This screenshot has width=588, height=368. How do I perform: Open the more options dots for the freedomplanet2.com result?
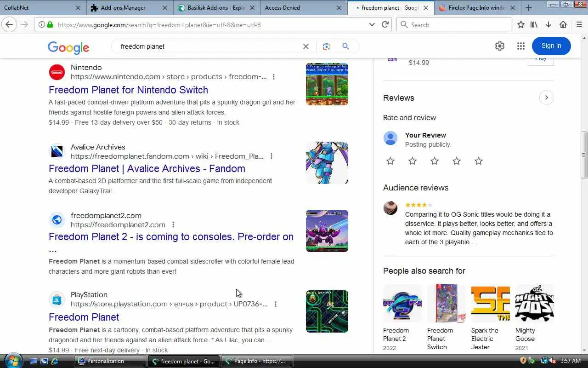[x=173, y=225]
